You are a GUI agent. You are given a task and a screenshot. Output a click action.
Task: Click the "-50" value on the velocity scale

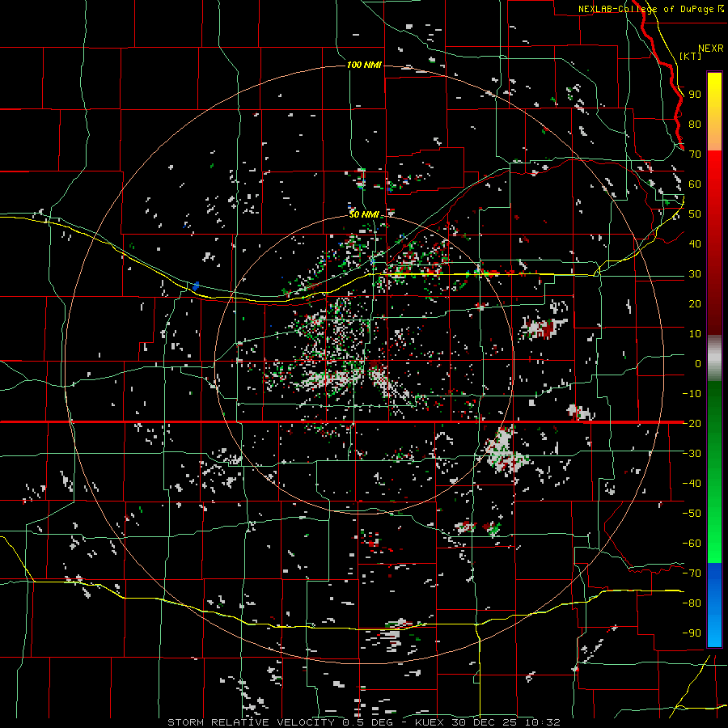[692, 514]
